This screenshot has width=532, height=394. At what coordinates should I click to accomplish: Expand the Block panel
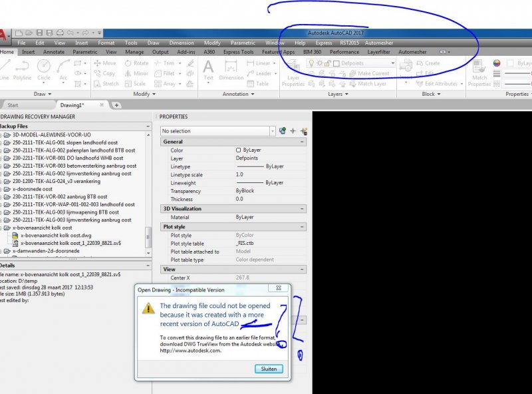click(x=431, y=94)
